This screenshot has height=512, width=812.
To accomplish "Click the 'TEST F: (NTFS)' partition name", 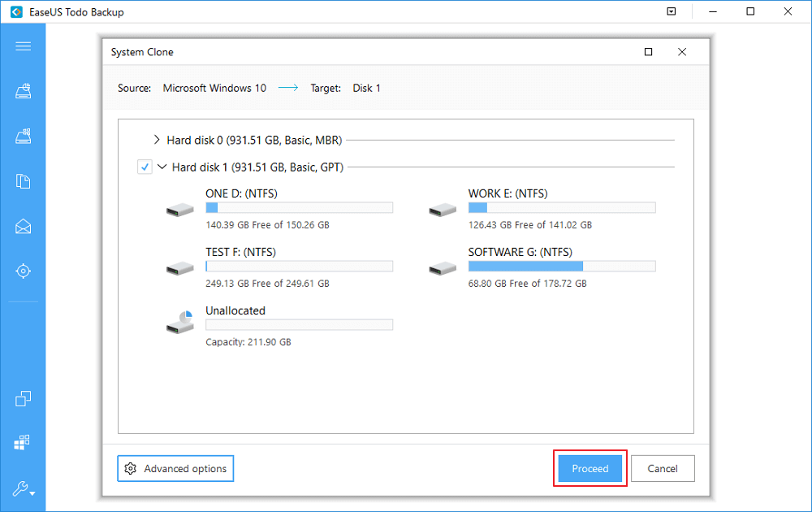I will point(241,253).
